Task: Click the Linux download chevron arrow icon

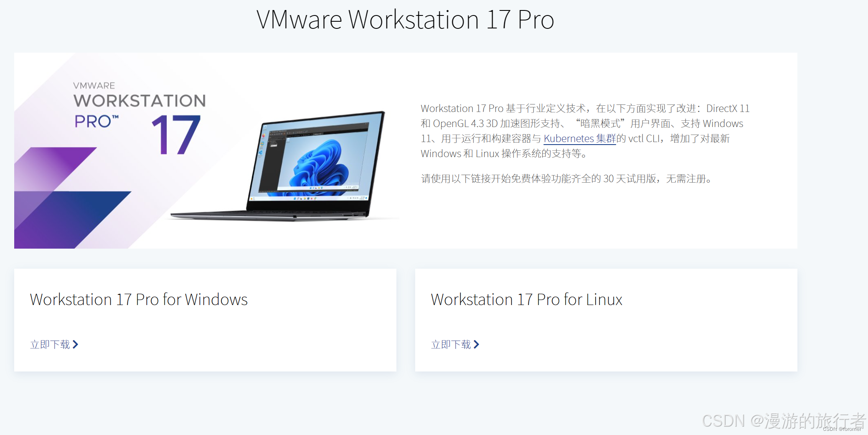Action: click(x=477, y=344)
